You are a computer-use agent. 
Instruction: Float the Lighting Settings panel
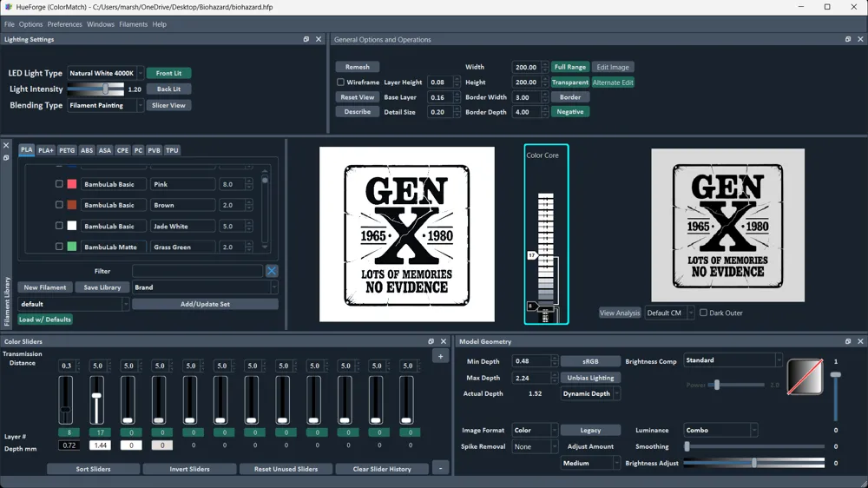pyautogui.click(x=306, y=39)
